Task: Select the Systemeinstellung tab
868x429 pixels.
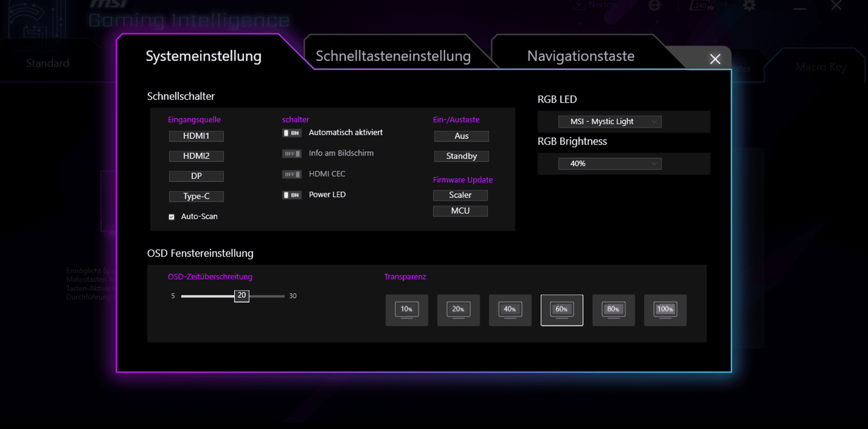Action: [x=203, y=56]
